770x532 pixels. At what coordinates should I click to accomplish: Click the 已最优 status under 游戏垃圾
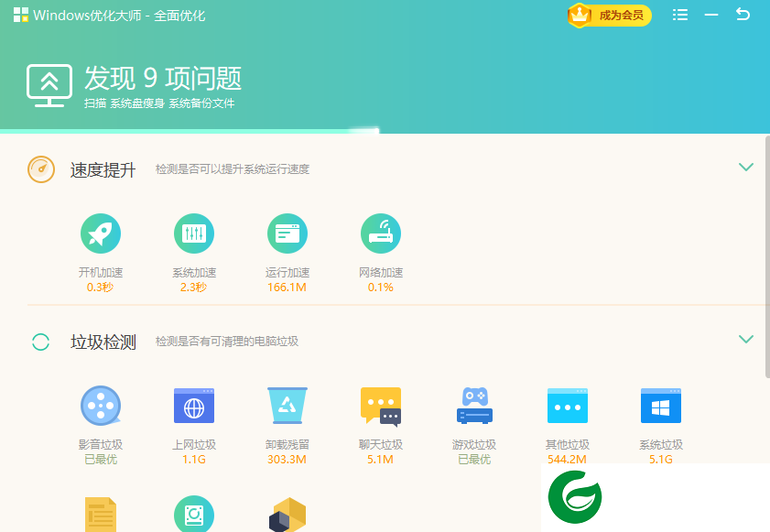tap(474, 460)
